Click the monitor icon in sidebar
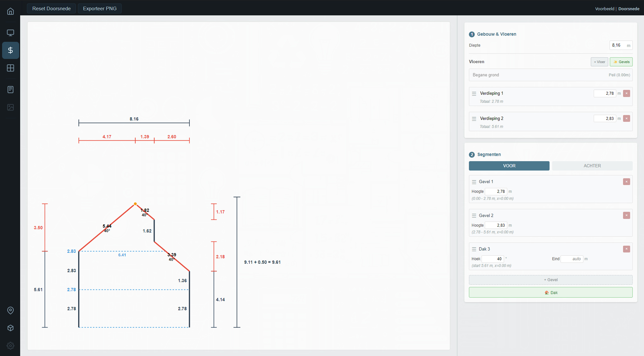 point(10,33)
